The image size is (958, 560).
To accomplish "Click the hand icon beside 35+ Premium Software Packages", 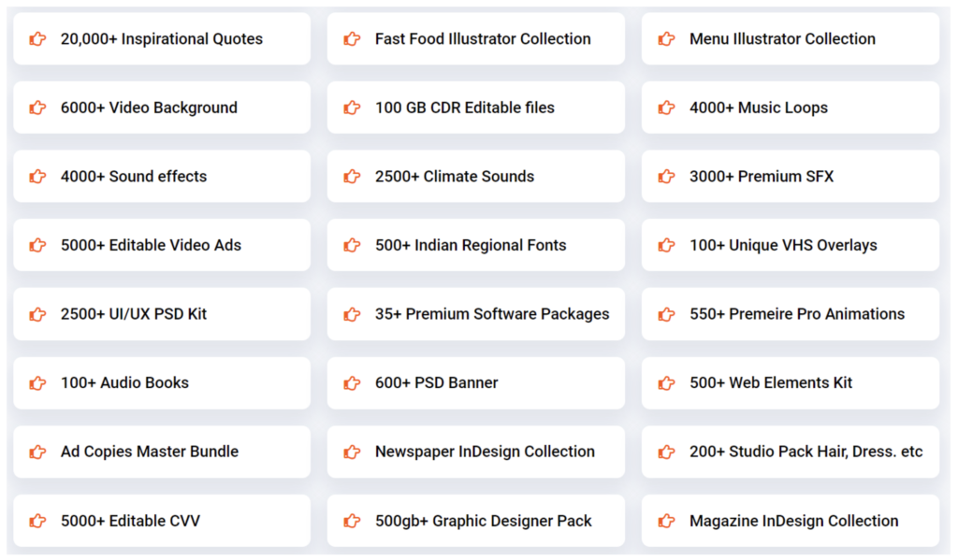I will [x=352, y=314].
